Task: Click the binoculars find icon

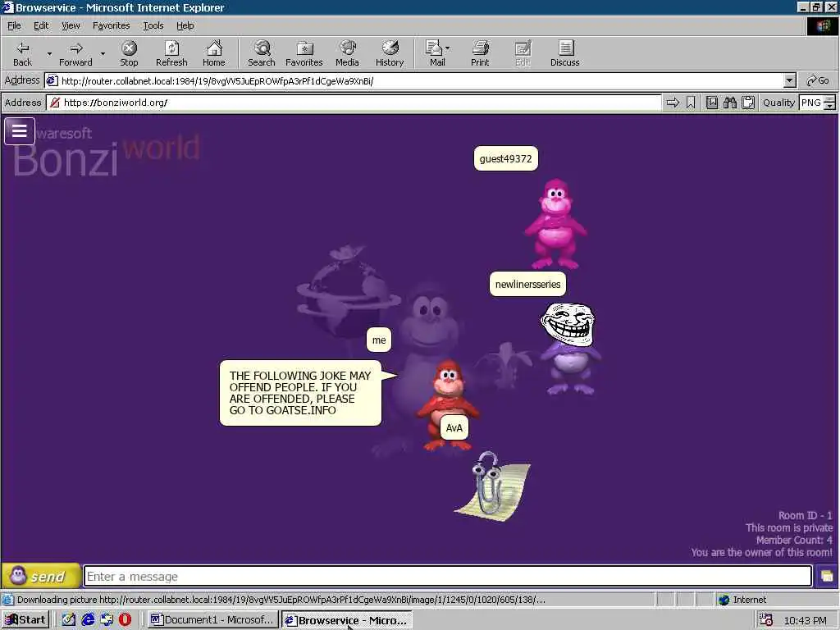Action: (729, 103)
